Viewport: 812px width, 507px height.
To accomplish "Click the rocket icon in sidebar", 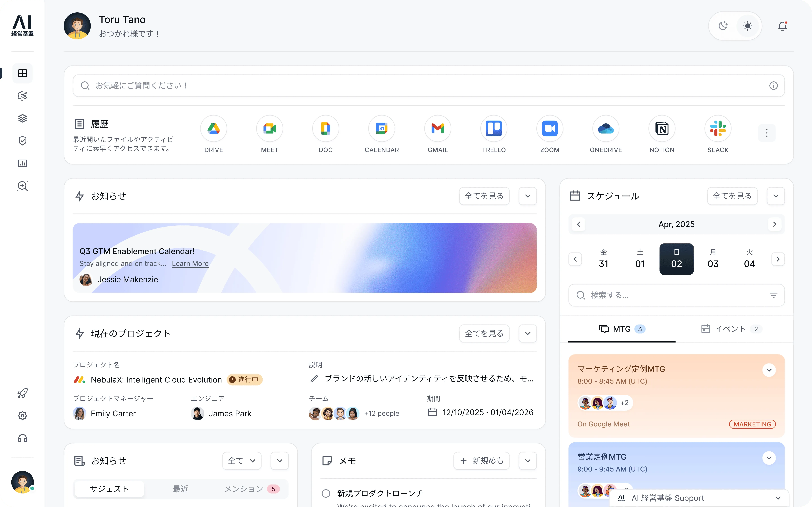I will point(22,393).
